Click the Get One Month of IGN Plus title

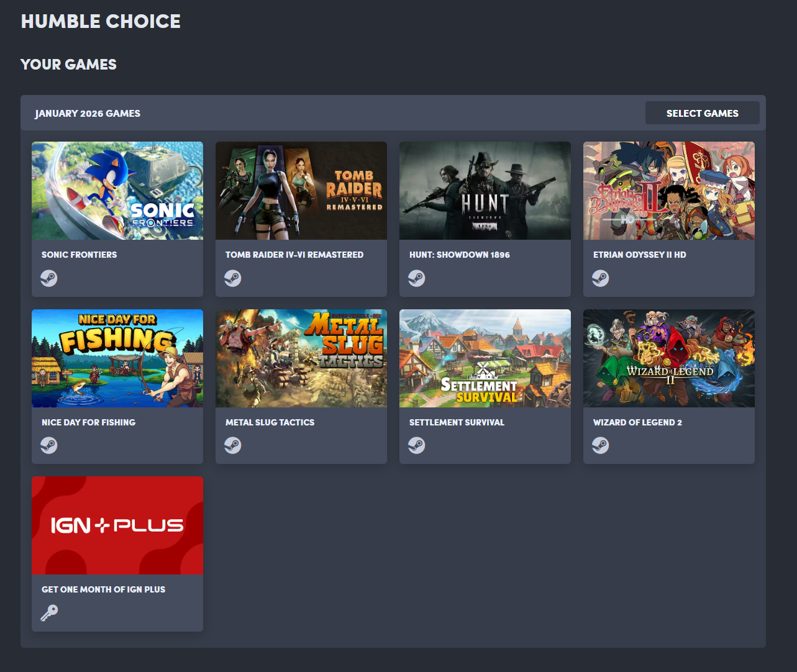[x=104, y=589]
